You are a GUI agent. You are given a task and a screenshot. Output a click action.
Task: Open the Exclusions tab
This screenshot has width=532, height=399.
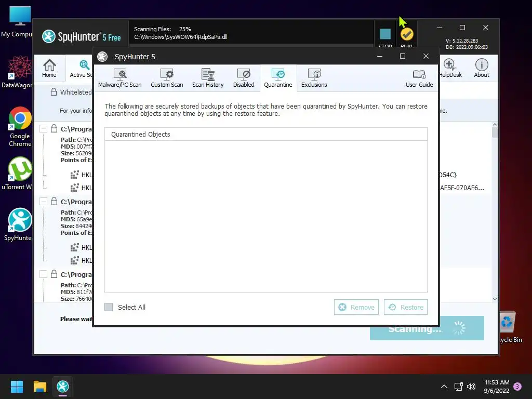click(x=314, y=78)
